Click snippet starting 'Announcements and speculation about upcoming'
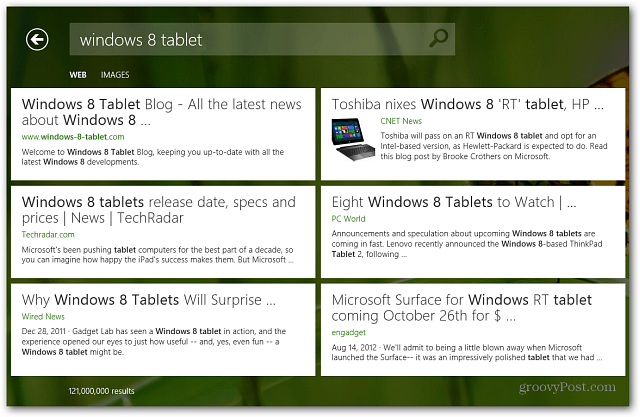 pyautogui.click(x=467, y=244)
